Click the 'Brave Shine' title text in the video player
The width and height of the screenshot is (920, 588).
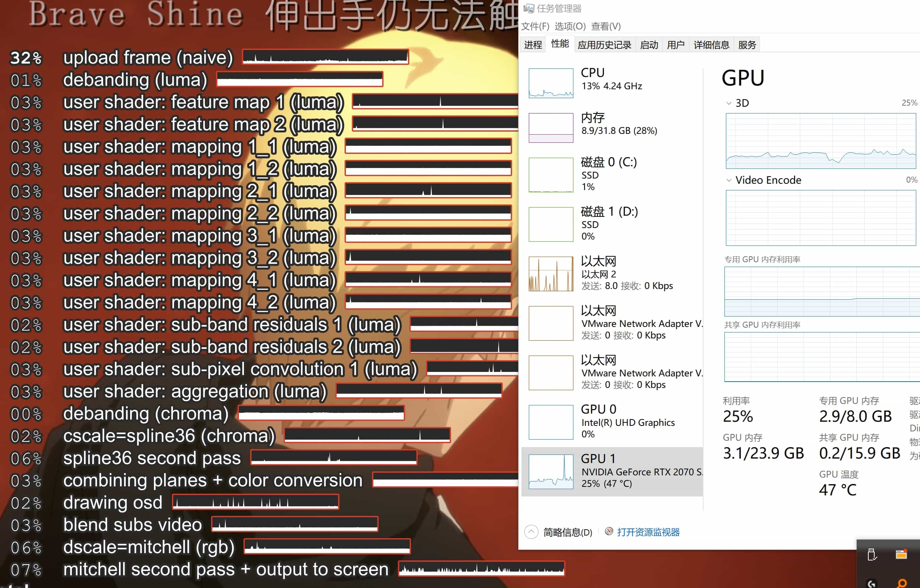point(136,14)
